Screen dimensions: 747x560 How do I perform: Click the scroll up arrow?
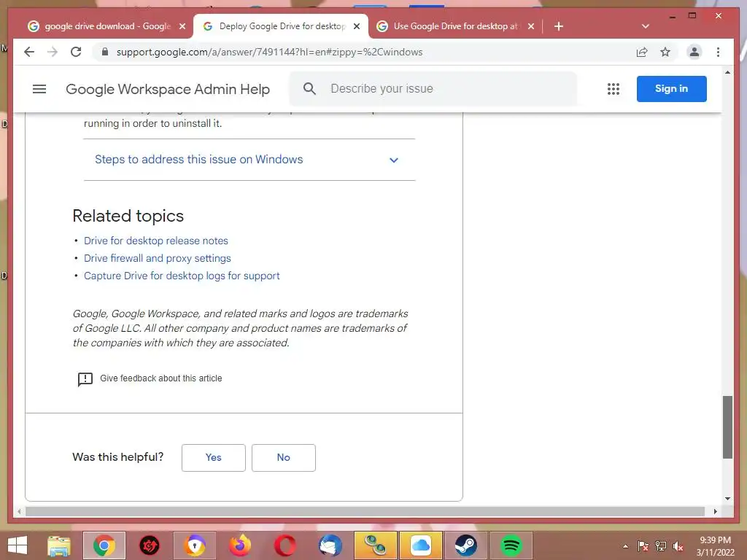tap(727, 72)
